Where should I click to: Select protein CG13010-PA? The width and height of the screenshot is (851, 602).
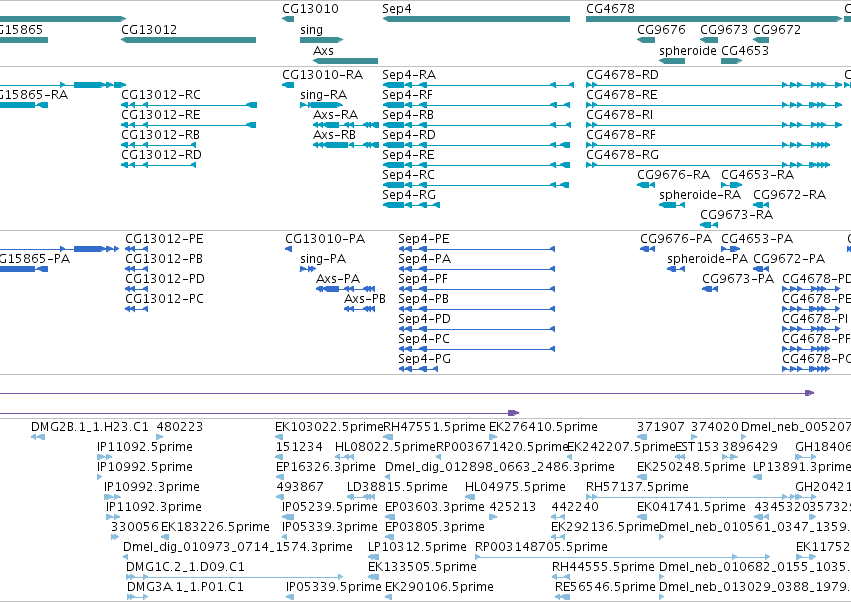(289, 249)
